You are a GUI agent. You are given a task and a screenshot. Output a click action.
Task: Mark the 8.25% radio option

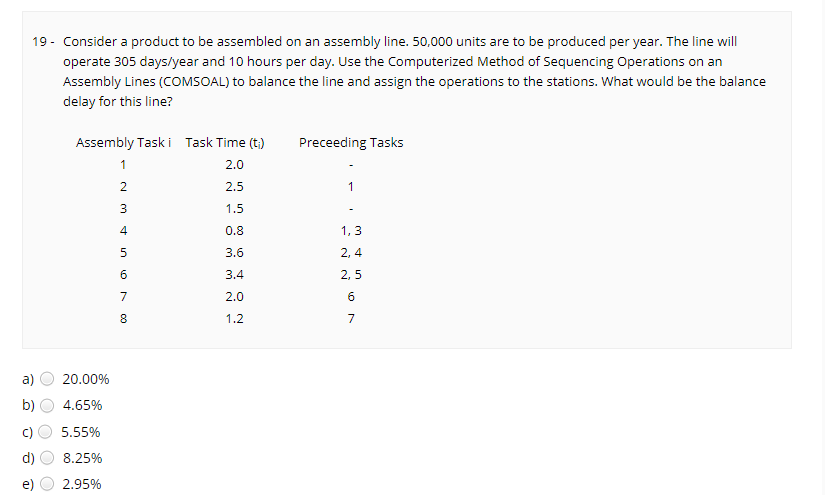coord(47,458)
